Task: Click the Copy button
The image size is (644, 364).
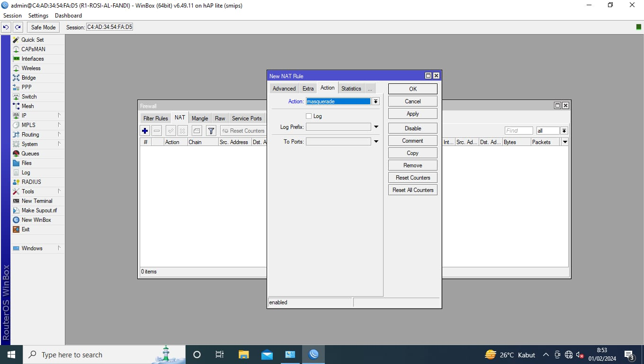Action: click(413, 153)
